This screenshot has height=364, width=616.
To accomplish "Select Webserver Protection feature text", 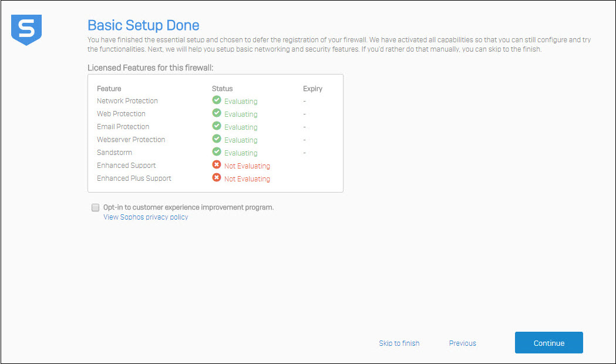I will (131, 140).
